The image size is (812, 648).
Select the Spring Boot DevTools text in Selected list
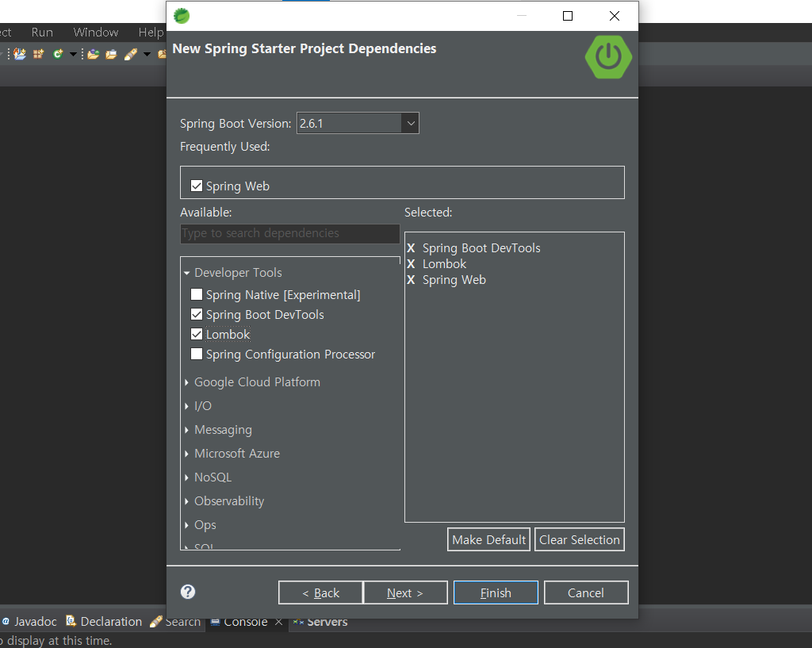(481, 248)
